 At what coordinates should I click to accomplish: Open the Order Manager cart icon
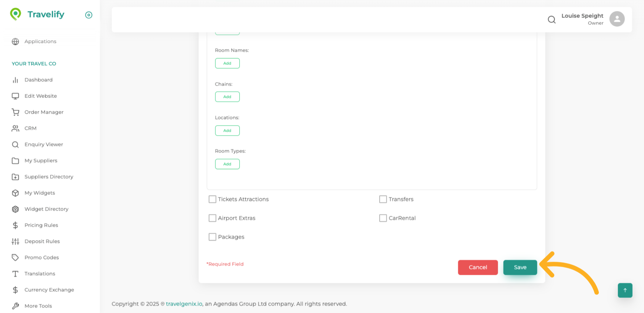pos(15,112)
